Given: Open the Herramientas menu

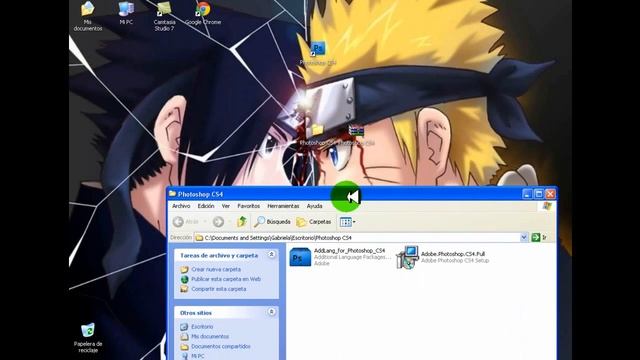Looking at the screenshot, I should click(x=283, y=206).
